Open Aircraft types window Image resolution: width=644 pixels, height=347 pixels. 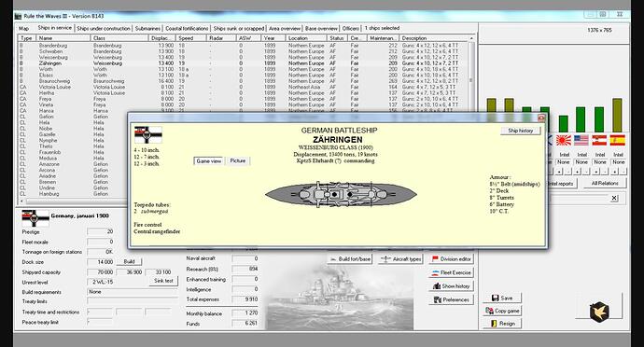(x=400, y=259)
